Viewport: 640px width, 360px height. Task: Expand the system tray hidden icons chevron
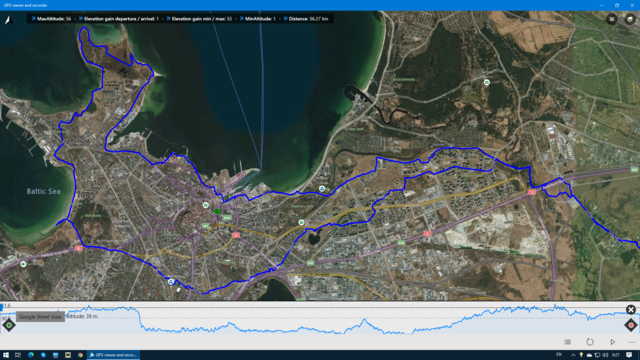pos(573,355)
